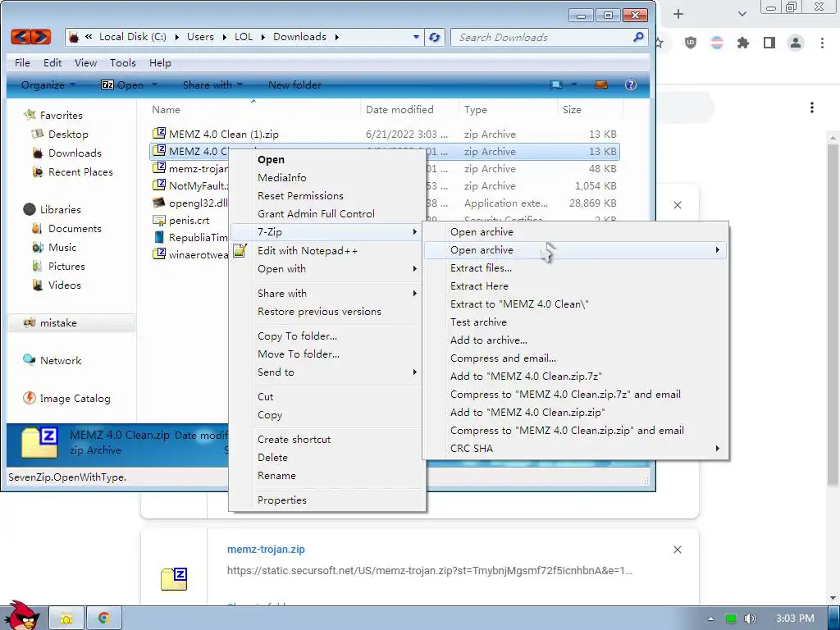
Task: Dismiss the memz-trojan.zip download entry
Action: click(677, 550)
